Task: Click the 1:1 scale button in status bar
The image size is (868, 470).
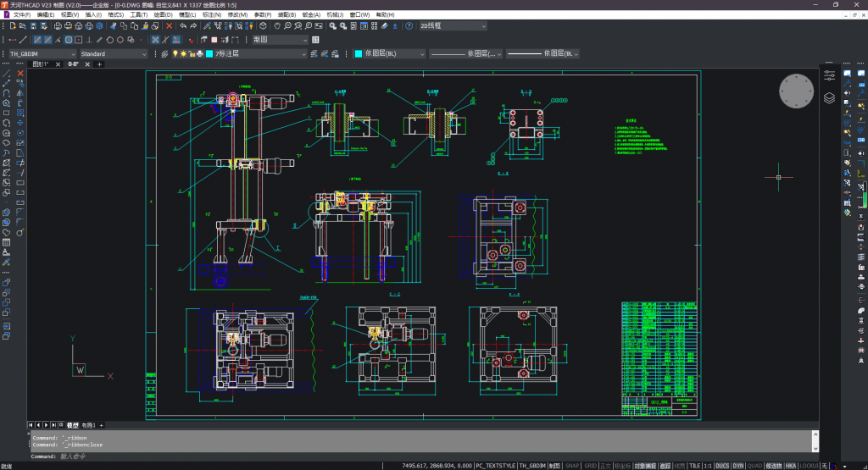Action: click(x=706, y=465)
